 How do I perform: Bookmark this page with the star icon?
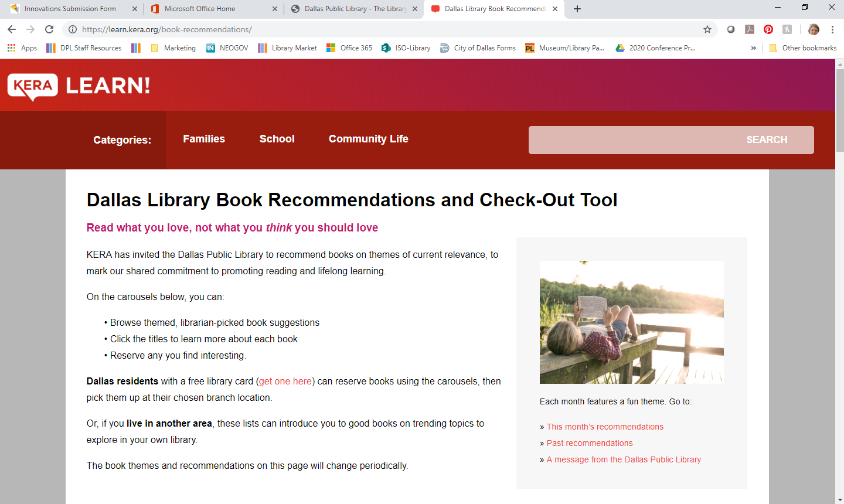pyautogui.click(x=707, y=29)
